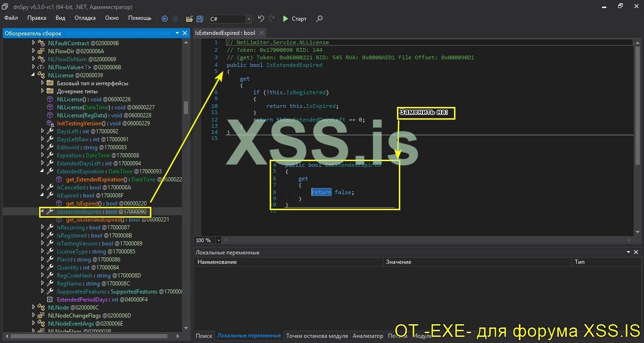Open the Файл menu
644x343 pixels.
11,18
